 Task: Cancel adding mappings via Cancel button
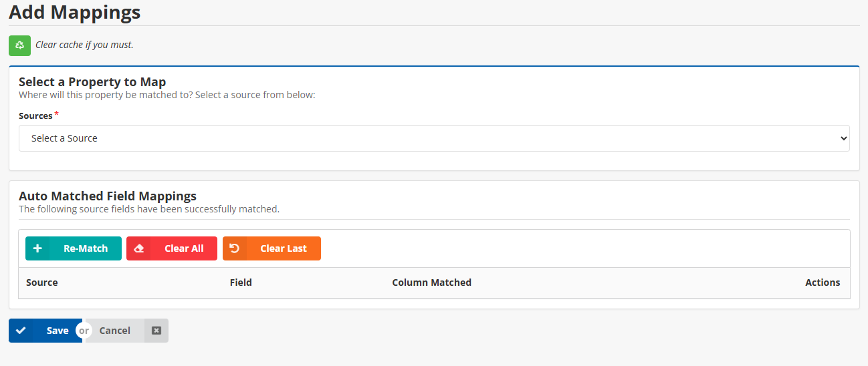tap(115, 331)
